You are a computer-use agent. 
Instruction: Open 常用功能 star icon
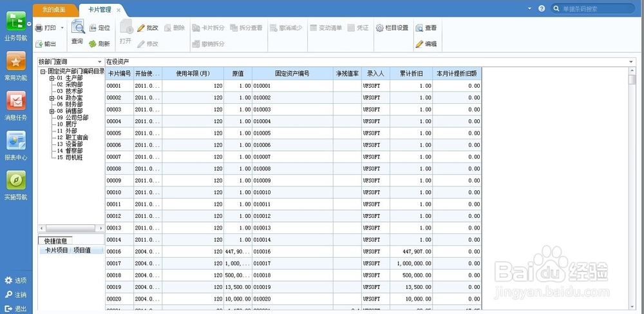[16, 61]
